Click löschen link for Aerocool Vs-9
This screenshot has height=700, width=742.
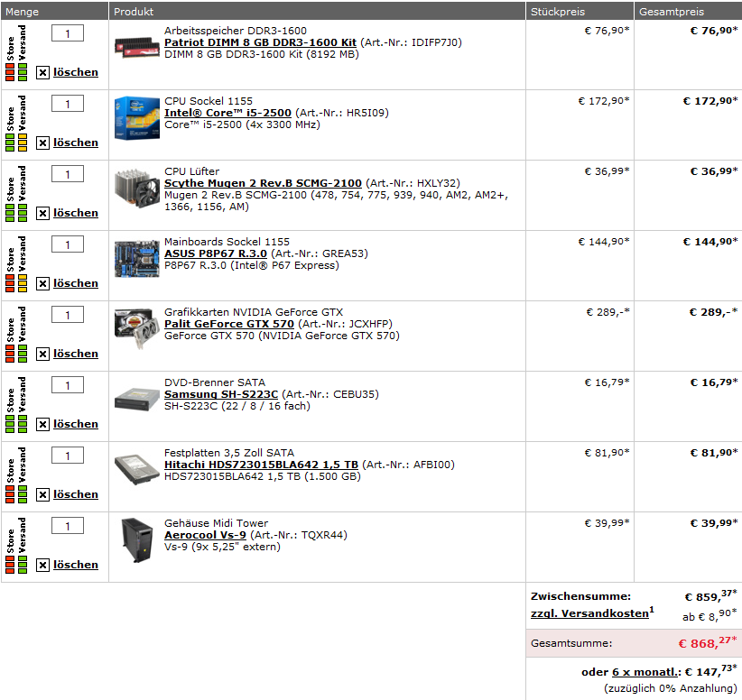click(76, 566)
